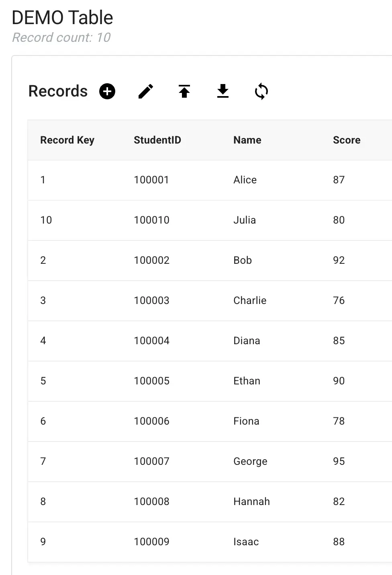Click the Score column header
The height and width of the screenshot is (575, 392).
click(x=347, y=140)
